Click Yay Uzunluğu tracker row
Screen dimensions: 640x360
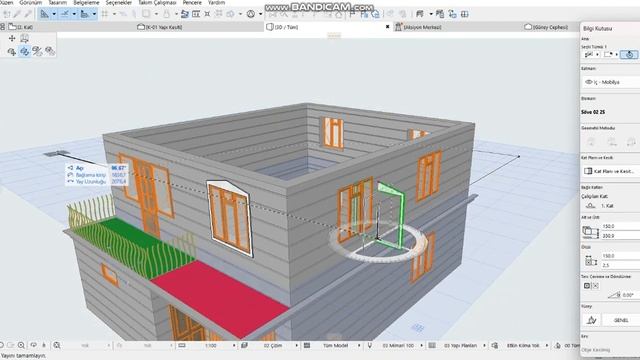coord(97,181)
